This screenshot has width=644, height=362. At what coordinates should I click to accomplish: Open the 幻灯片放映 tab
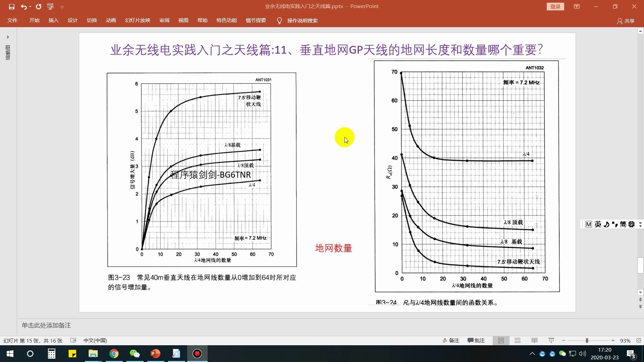click(x=138, y=20)
